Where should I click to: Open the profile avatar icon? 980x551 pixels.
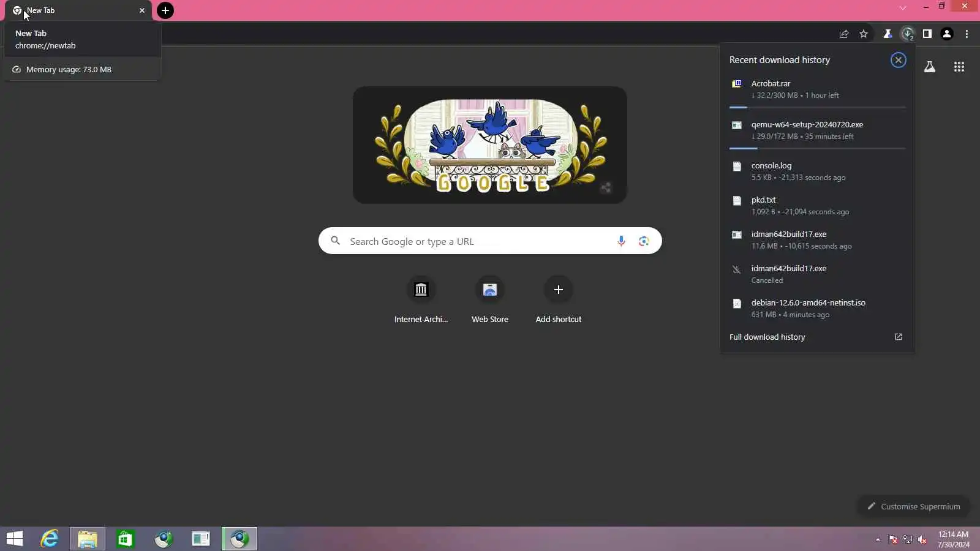click(947, 34)
